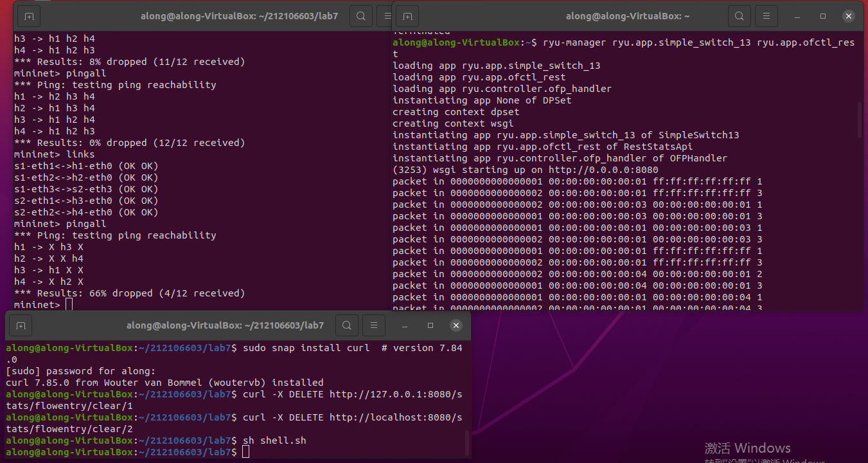Click the search icon in the top-left lab7 terminal
This screenshot has width=868, height=463.
coord(361,16)
